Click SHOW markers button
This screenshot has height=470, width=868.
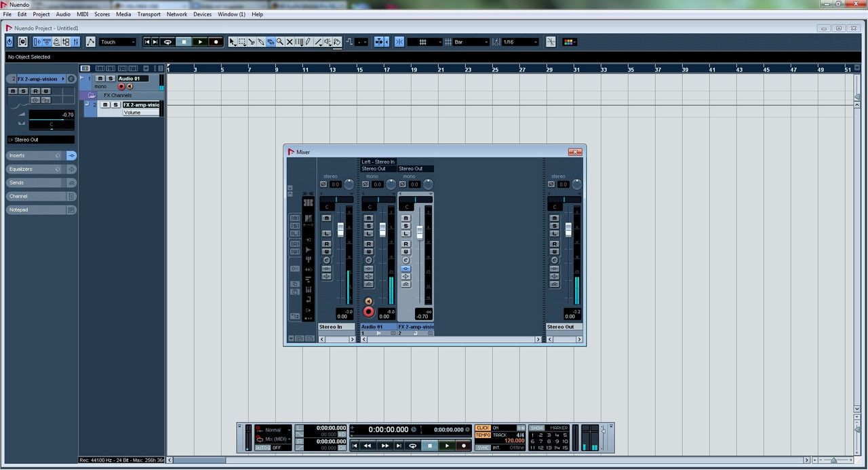[x=537, y=428]
